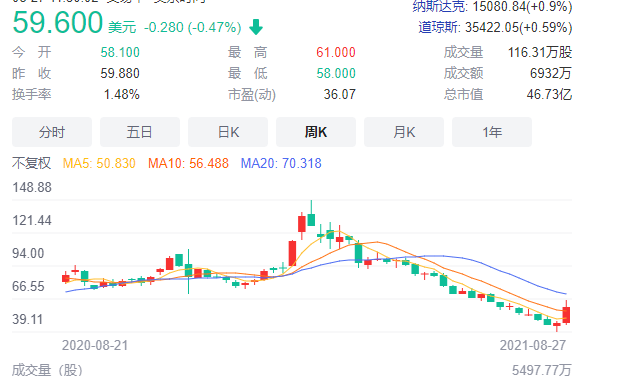This screenshot has height=376, width=639.
Task: Click the 换手率 label
Action: 31,95
